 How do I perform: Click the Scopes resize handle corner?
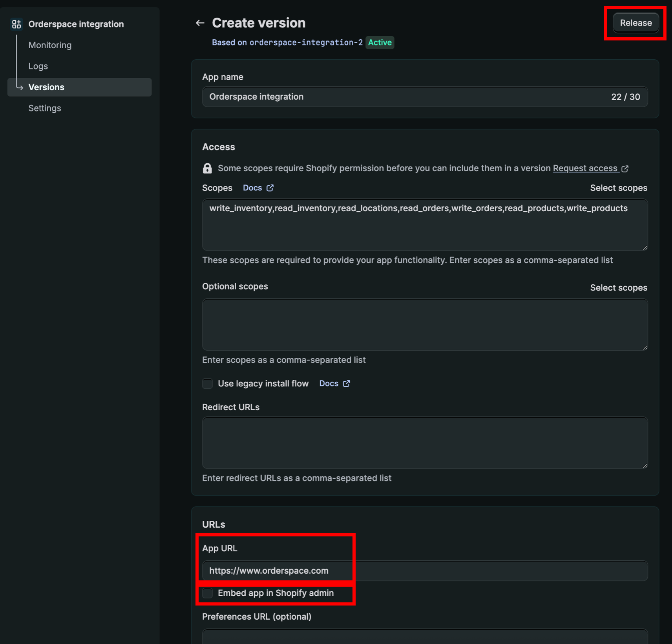click(645, 247)
